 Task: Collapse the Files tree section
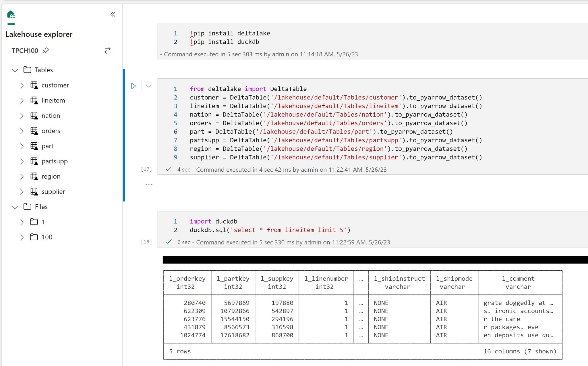point(15,207)
